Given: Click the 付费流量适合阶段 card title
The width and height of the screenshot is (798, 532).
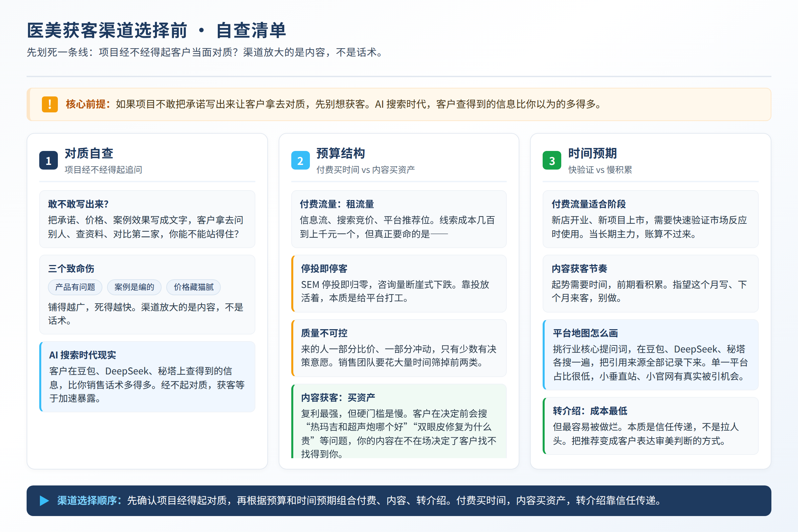Looking at the screenshot, I should [589, 204].
